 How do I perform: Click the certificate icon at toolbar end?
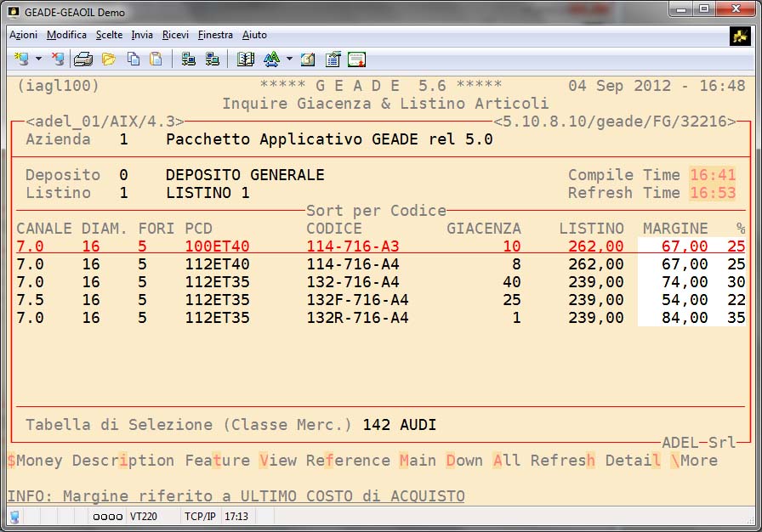coord(356,59)
